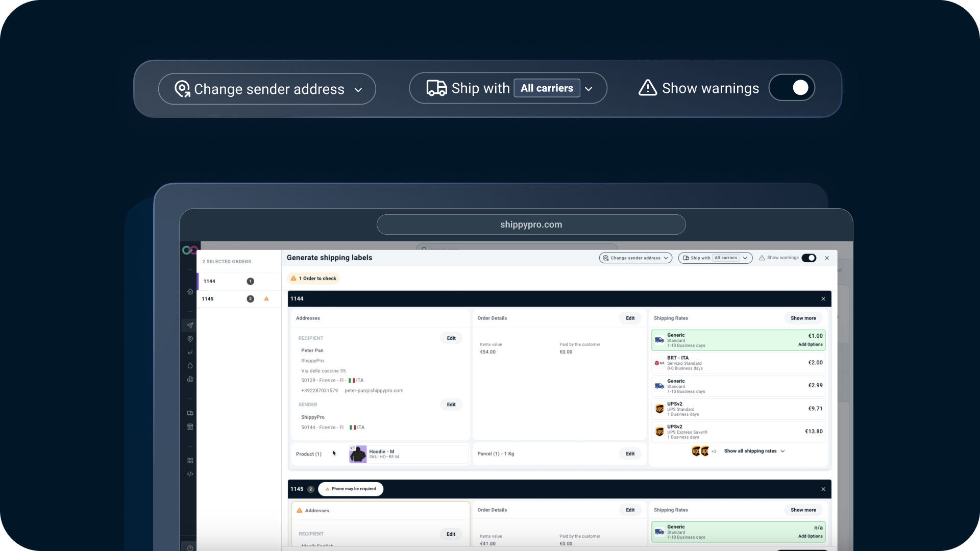Open the code API sidebar icon
Viewport: 980px width, 551px height.
(x=190, y=474)
